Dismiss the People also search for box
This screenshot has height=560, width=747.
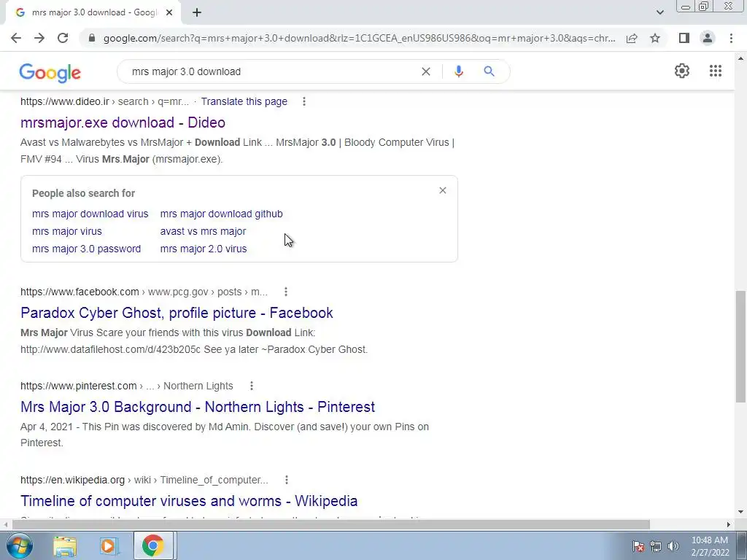[x=443, y=190]
